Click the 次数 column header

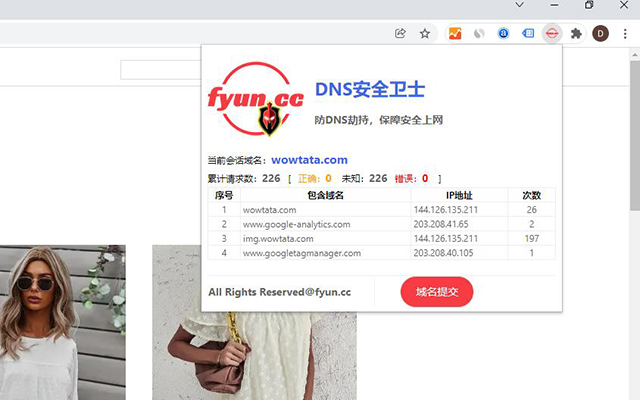click(x=531, y=195)
